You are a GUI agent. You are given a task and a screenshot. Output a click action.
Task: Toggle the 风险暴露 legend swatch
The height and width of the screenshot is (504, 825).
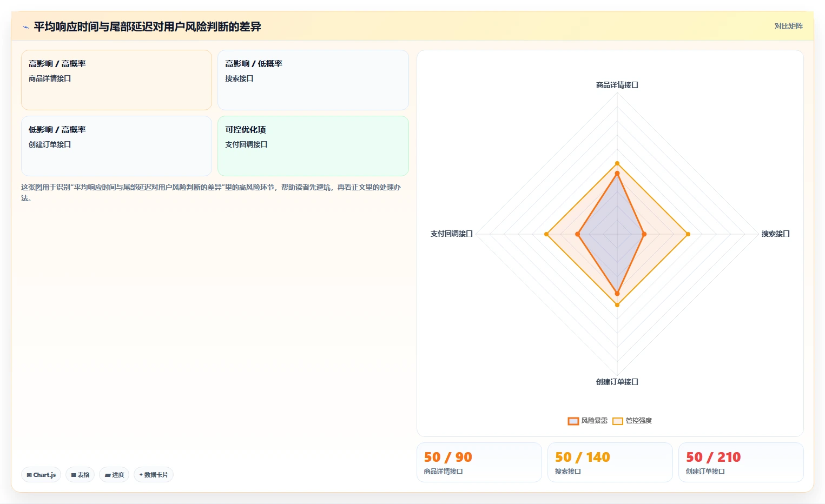[x=573, y=421]
